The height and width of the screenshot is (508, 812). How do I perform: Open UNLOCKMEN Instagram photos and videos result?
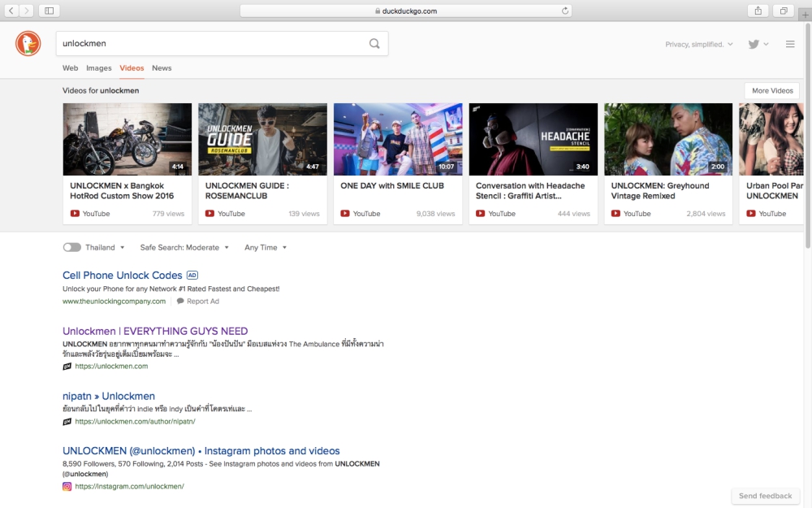point(201,451)
